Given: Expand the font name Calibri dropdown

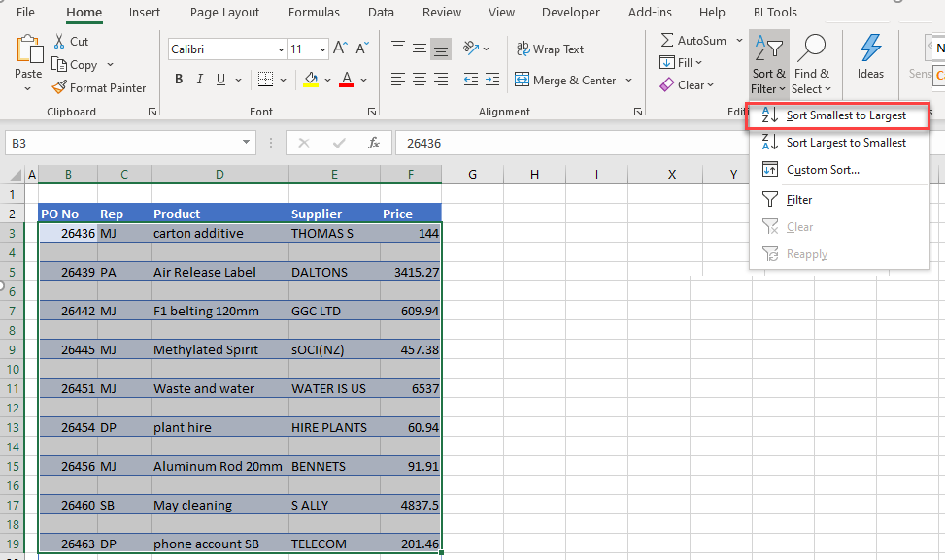Looking at the screenshot, I should point(281,49).
